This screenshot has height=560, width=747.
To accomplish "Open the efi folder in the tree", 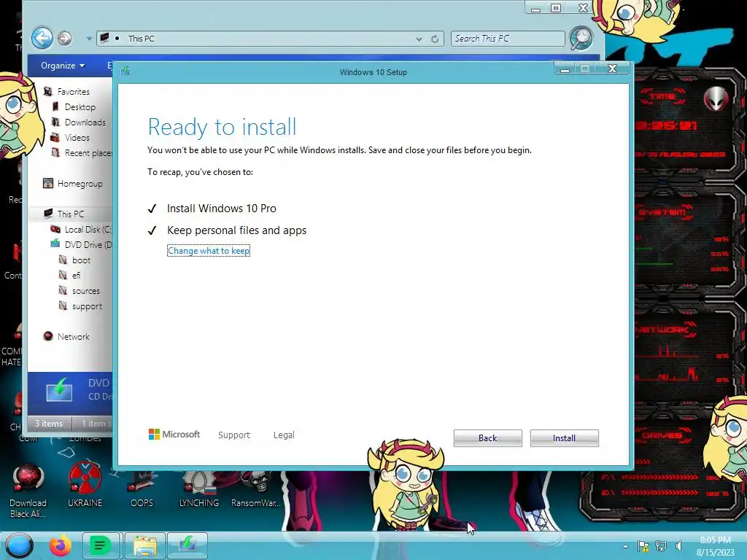I will [76, 275].
